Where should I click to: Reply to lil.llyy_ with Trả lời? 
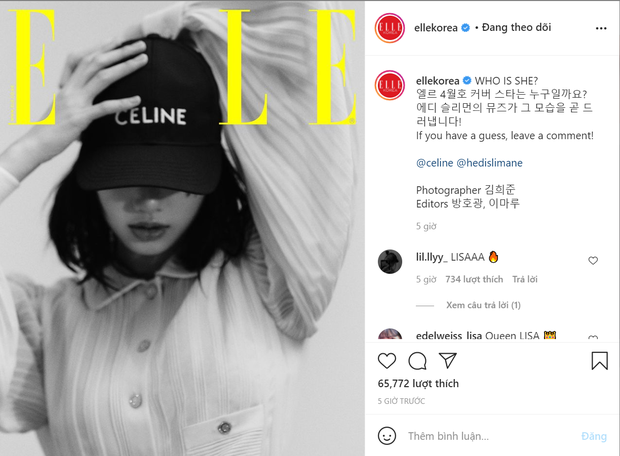(x=525, y=279)
